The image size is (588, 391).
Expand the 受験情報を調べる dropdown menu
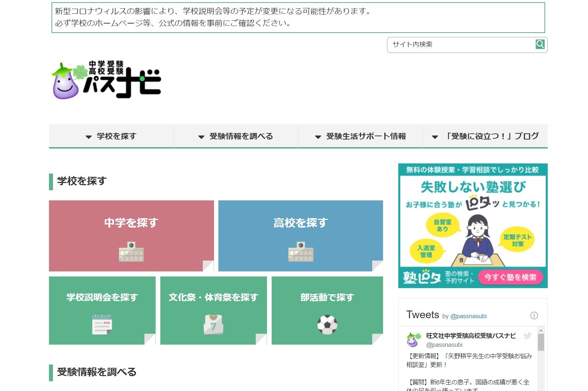pos(236,136)
